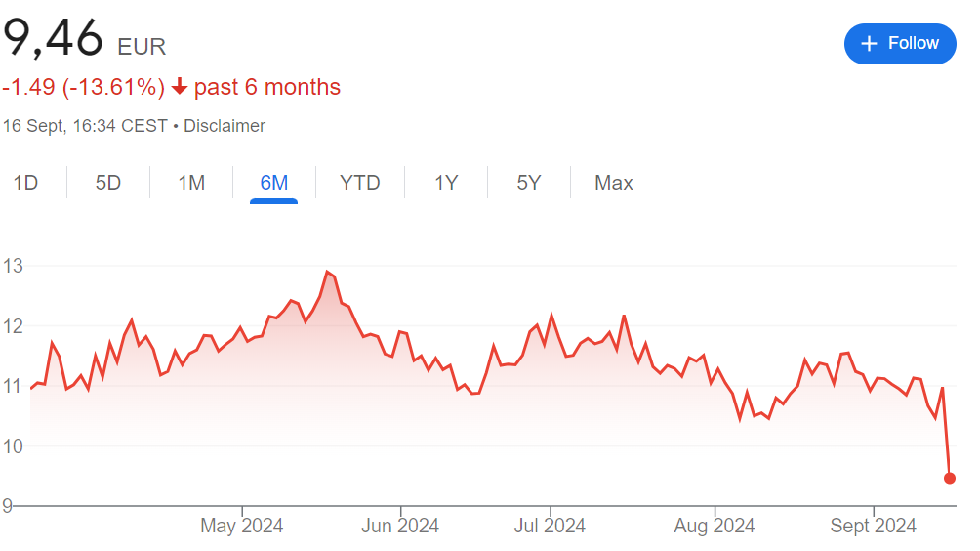
Task: Select the 5D range tab
Action: click(108, 183)
